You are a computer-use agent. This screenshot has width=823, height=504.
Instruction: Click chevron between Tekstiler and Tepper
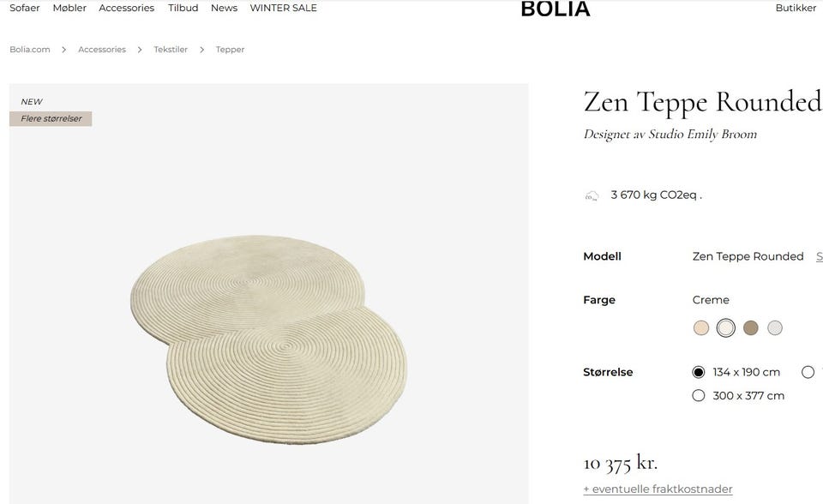pos(201,50)
